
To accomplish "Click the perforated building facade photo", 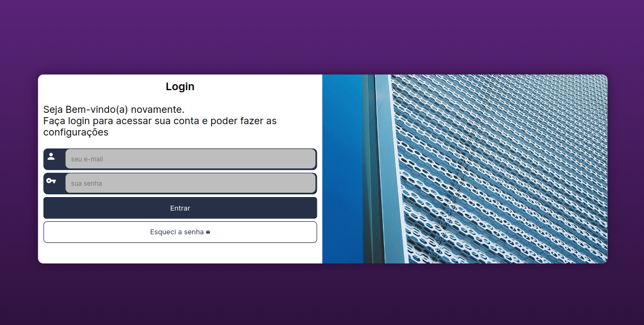I will tap(499, 169).
